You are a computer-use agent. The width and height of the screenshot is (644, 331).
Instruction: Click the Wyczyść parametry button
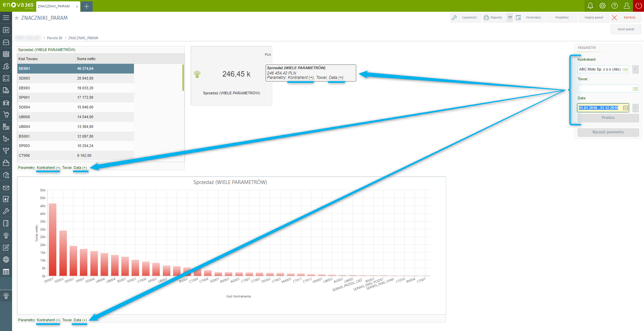click(x=608, y=132)
